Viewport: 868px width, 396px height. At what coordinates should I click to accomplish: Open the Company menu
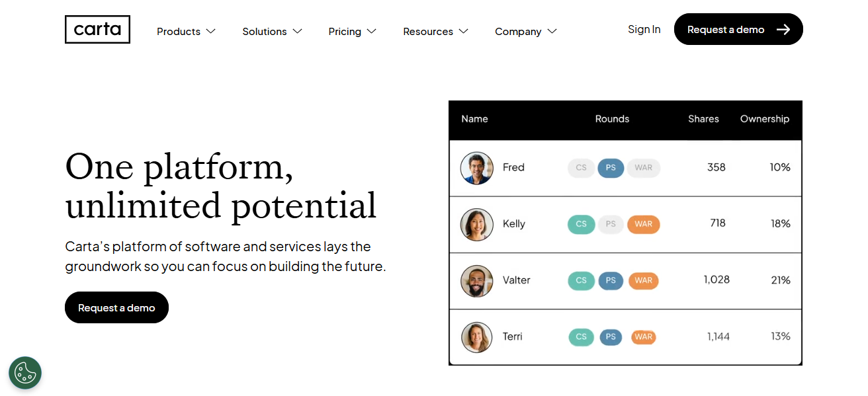pyautogui.click(x=525, y=31)
